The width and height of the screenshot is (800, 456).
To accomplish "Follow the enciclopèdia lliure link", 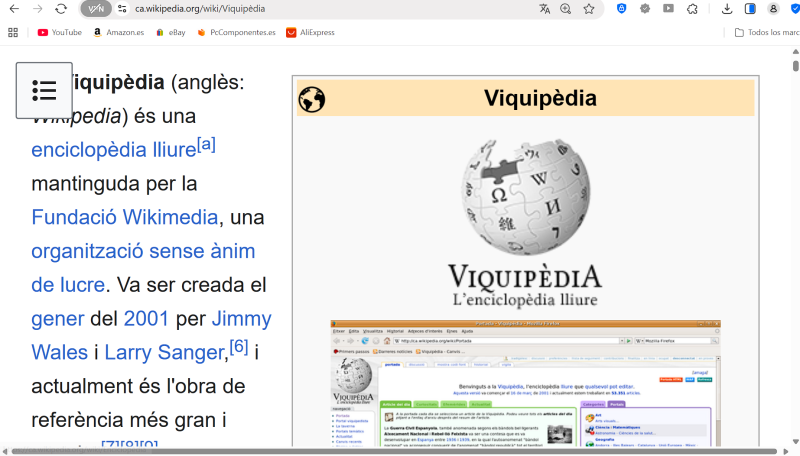I will tap(114, 150).
